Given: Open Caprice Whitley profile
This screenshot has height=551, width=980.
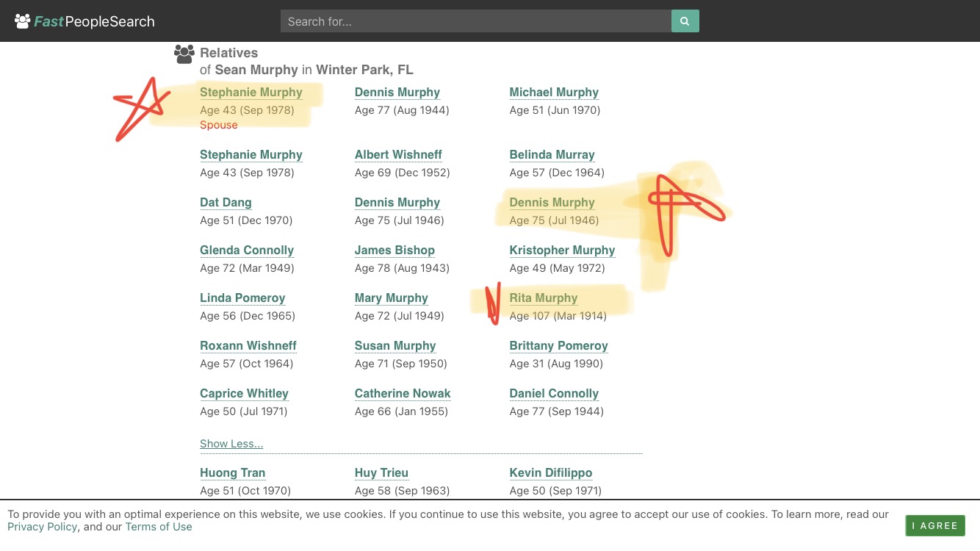Looking at the screenshot, I should 244,393.
